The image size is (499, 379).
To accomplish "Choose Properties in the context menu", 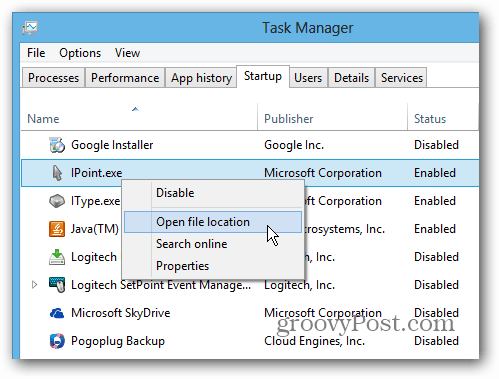I will coord(213,266).
